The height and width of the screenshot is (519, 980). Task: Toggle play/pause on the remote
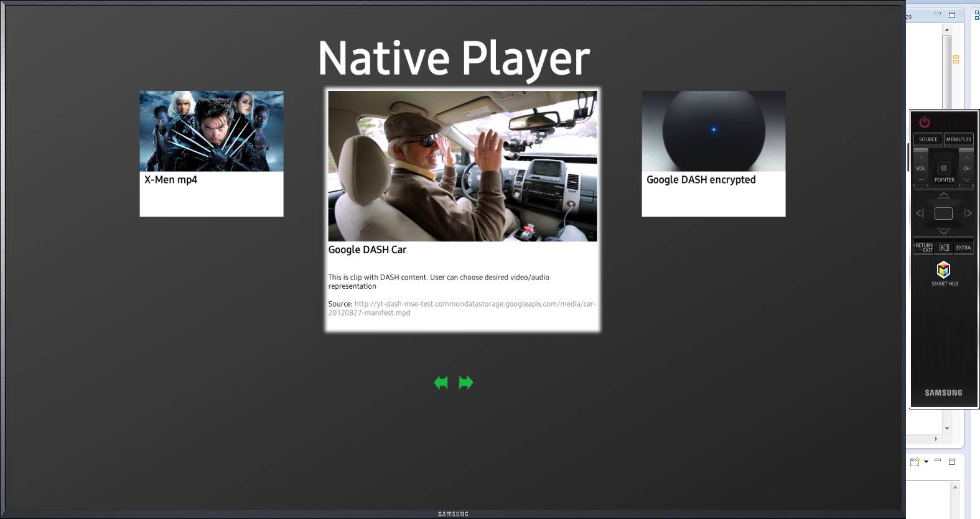coord(944,248)
